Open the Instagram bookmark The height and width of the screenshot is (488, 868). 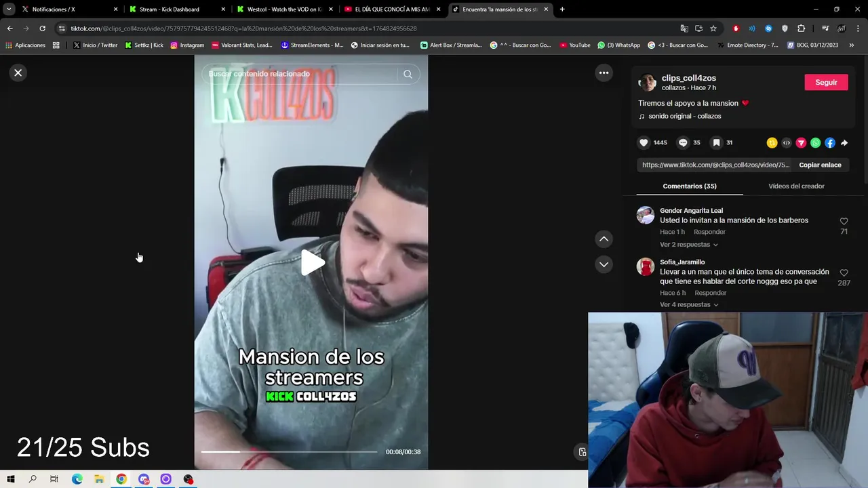pos(187,45)
